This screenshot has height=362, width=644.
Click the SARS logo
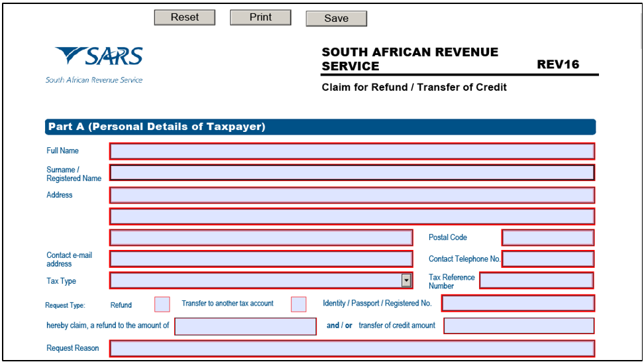(x=95, y=65)
